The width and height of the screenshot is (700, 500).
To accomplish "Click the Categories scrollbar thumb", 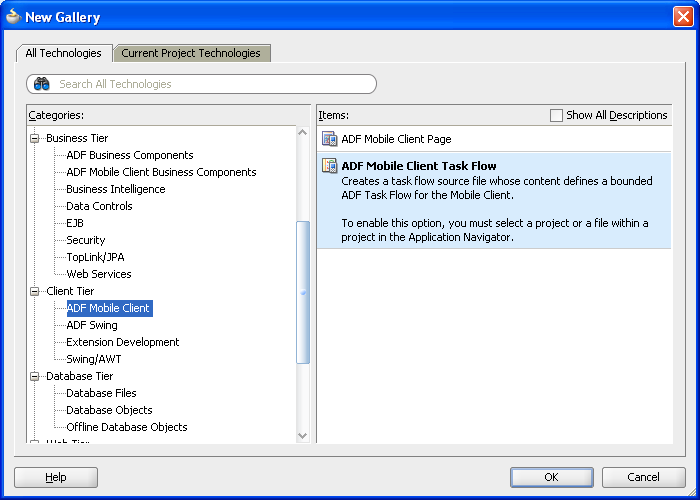I will coord(303,292).
